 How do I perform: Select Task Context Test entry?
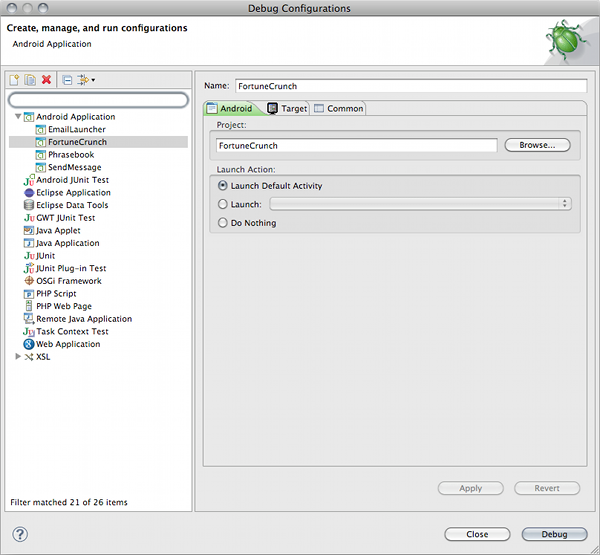point(72,331)
